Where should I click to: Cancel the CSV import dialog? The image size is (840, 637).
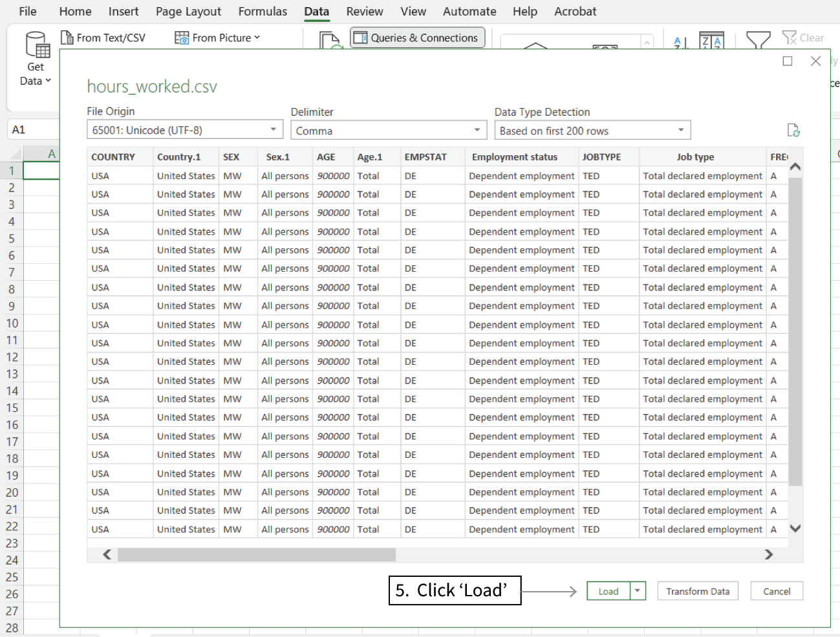pyautogui.click(x=776, y=590)
